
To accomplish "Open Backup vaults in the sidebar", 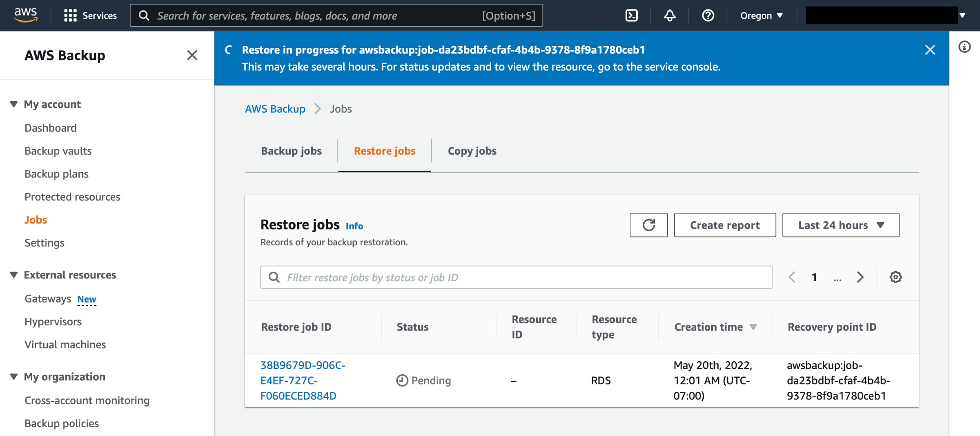I will pyautogui.click(x=58, y=151).
